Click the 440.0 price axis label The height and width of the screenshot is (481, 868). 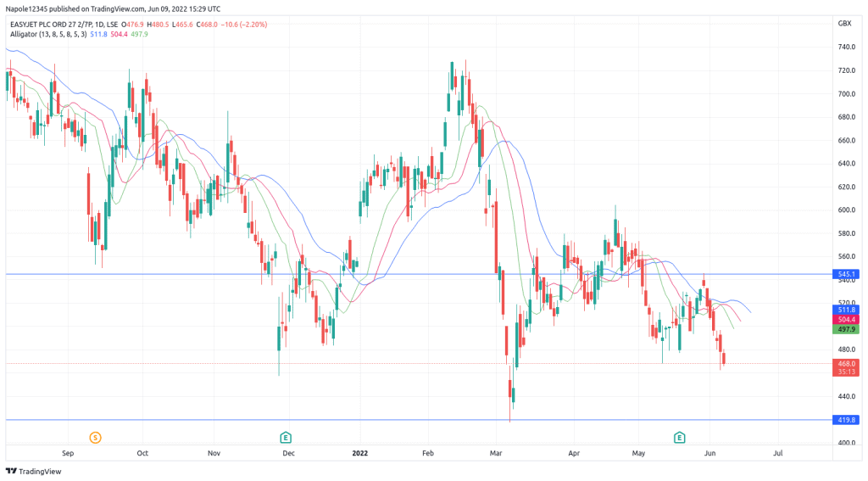tap(847, 396)
